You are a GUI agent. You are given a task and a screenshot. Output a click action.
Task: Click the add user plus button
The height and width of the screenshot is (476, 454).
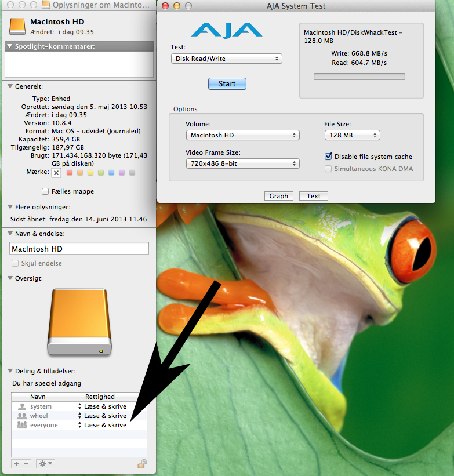(x=16, y=464)
